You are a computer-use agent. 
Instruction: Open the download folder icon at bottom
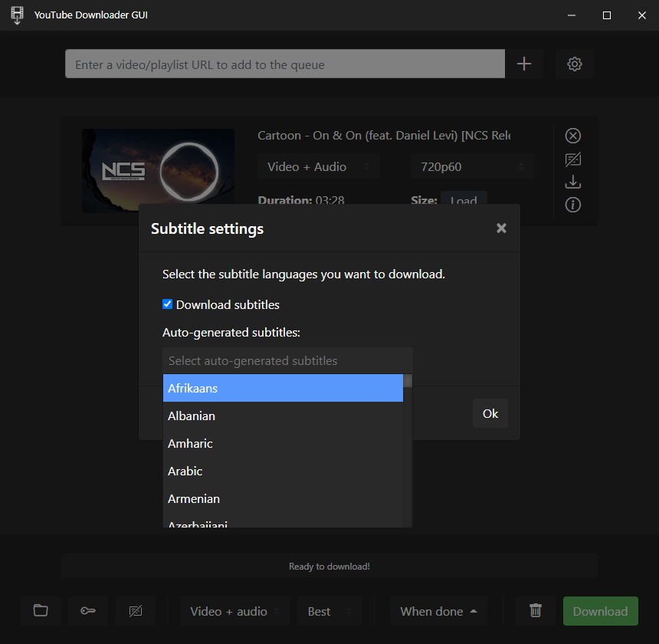pos(41,611)
